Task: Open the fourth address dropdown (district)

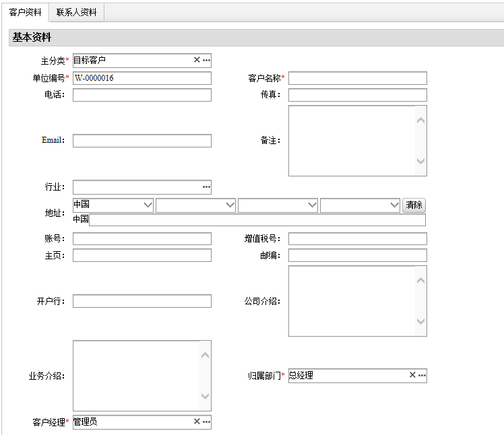Action: (360, 205)
